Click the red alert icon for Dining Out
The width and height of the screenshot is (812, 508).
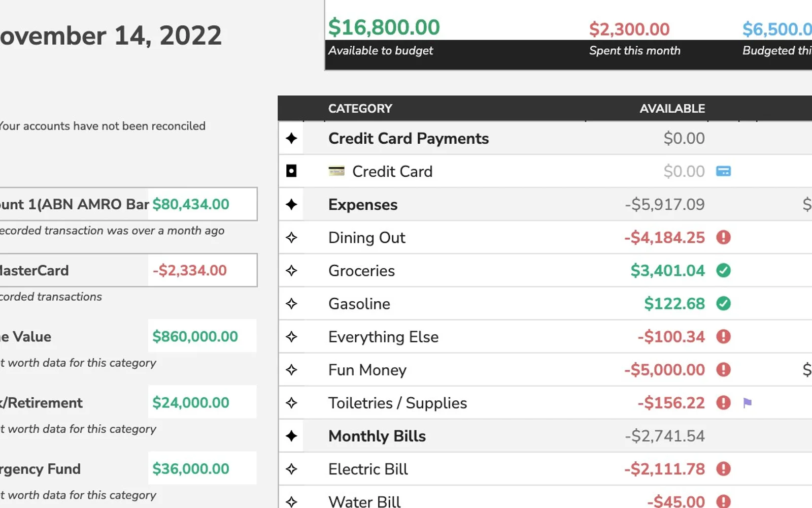pos(723,237)
